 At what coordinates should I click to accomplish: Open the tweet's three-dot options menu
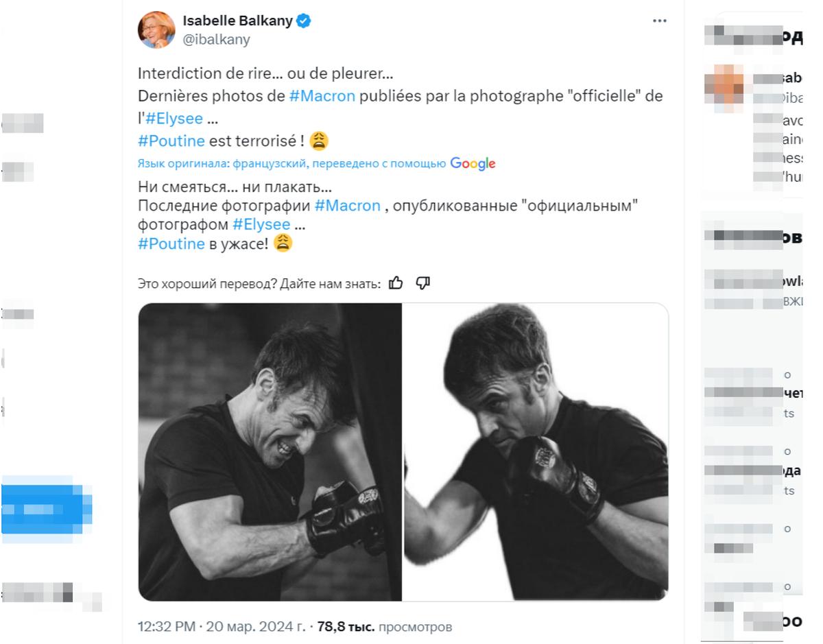coord(660,21)
